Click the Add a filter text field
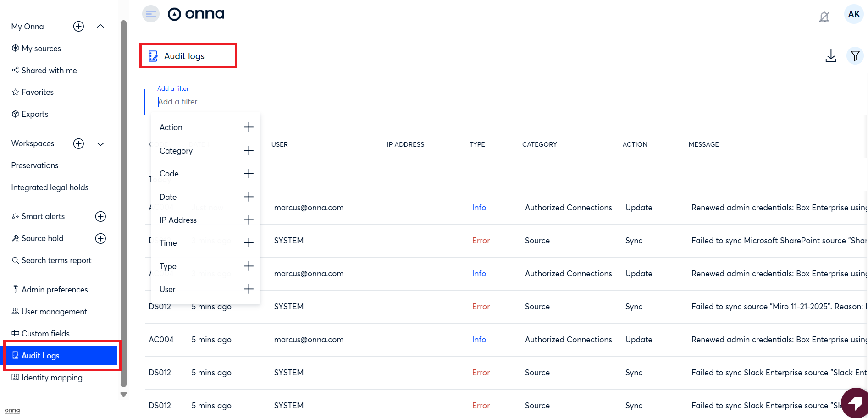Viewport: 868px width, 418px height. (x=498, y=102)
